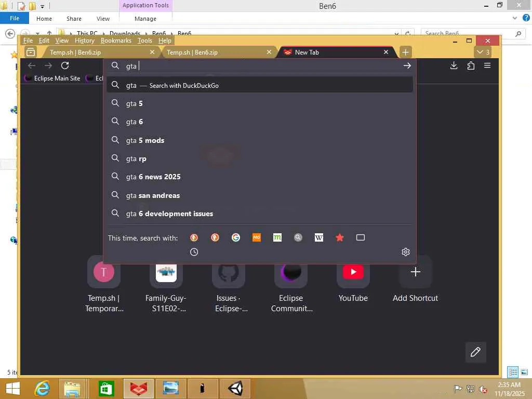The height and width of the screenshot is (399, 532).
Task: Open the browser File menu
Action: pos(28,41)
